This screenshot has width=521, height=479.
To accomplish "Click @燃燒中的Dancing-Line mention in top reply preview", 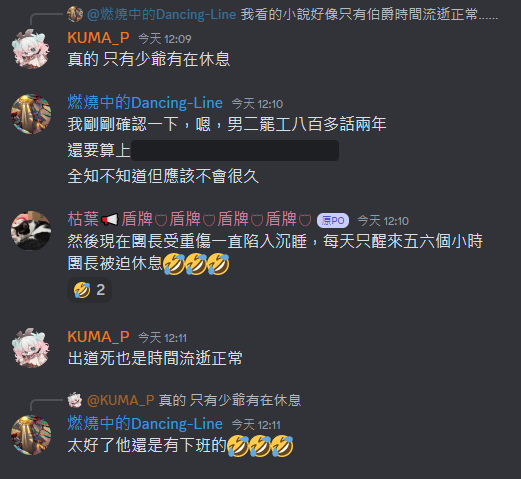I will [161, 14].
